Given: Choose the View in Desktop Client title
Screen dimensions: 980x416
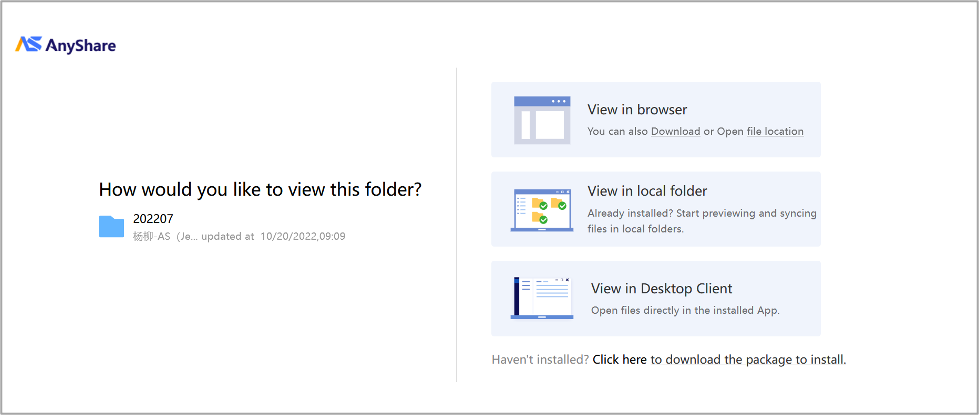Looking at the screenshot, I should 661,289.
